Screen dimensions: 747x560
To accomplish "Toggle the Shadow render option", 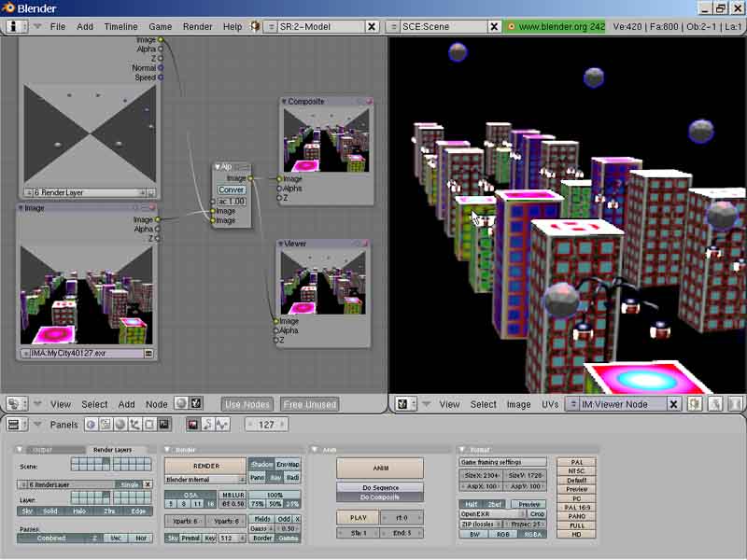I will (261, 464).
